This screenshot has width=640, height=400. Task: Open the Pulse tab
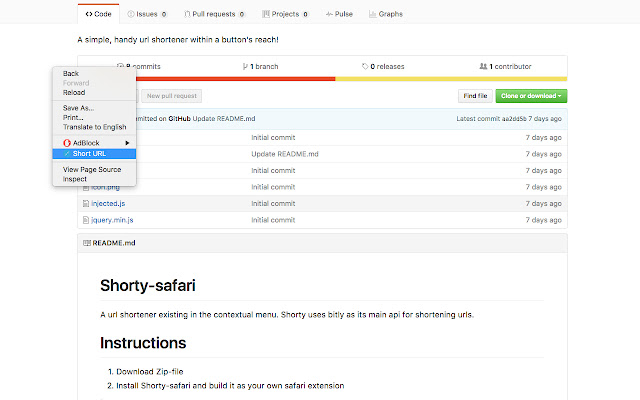click(339, 14)
